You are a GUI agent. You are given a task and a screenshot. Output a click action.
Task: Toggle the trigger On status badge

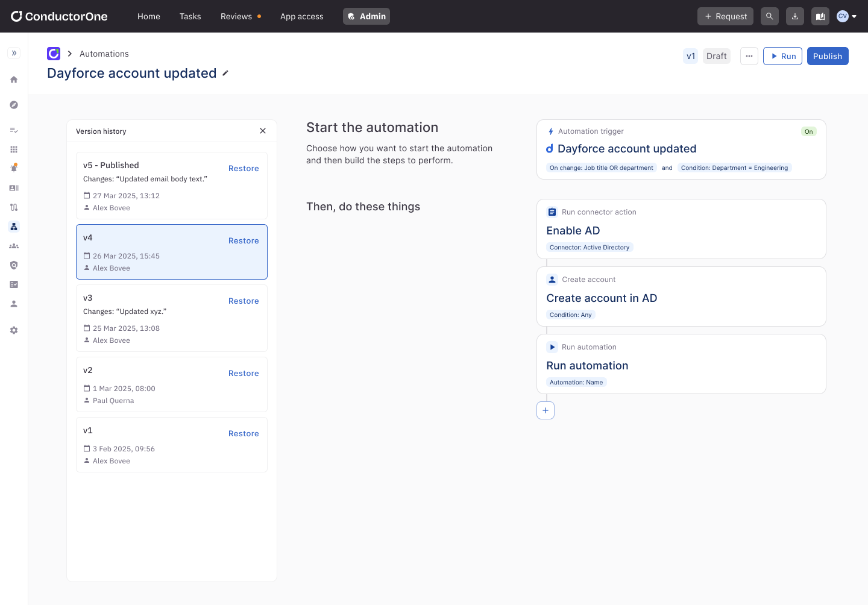[809, 131]
